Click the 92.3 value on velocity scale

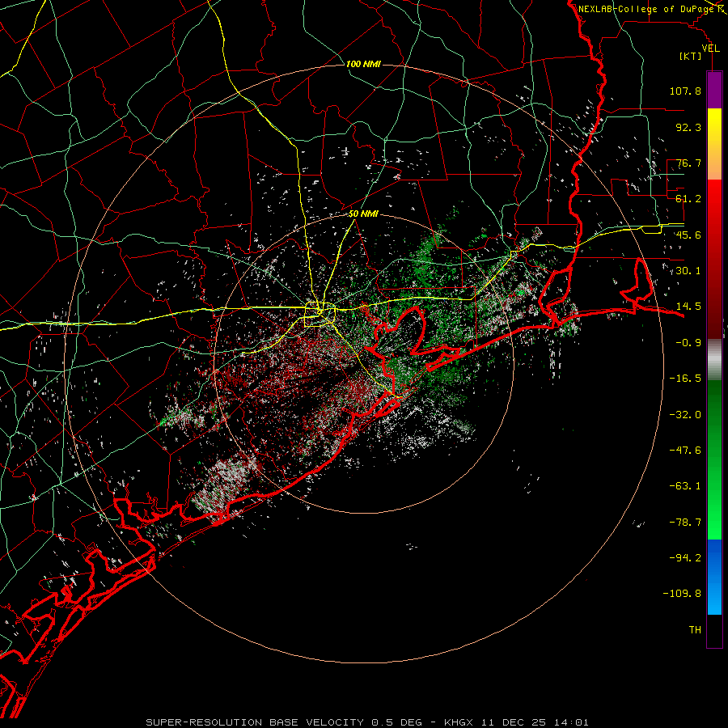tap(688, 127)
